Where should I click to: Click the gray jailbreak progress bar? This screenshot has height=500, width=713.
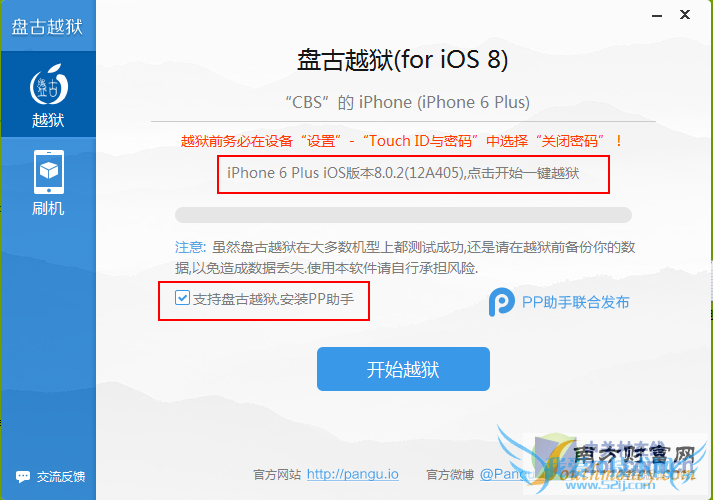403,215
